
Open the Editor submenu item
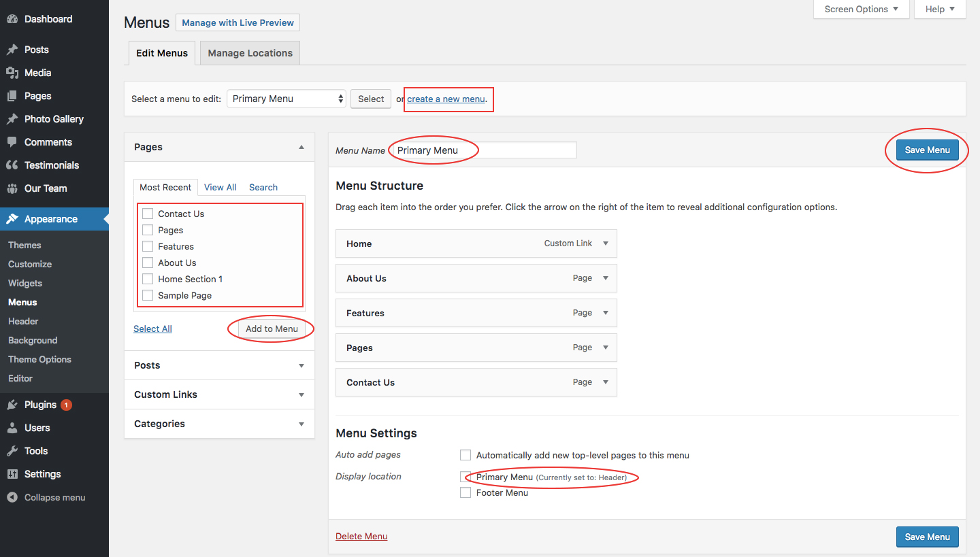tap(20, 378)
